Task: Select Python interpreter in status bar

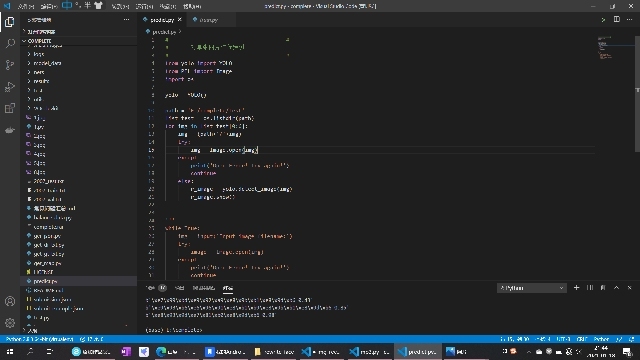Action: click(x=40, y=339)
